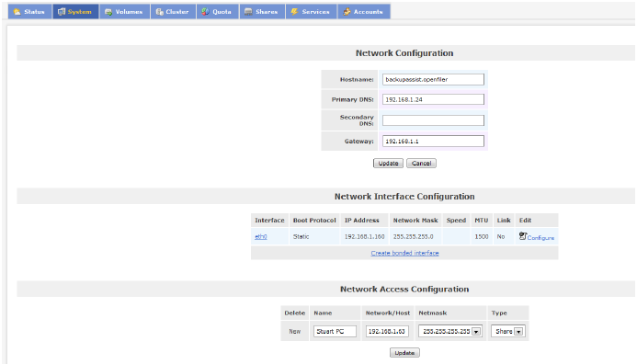Open the Status tab

29,11
